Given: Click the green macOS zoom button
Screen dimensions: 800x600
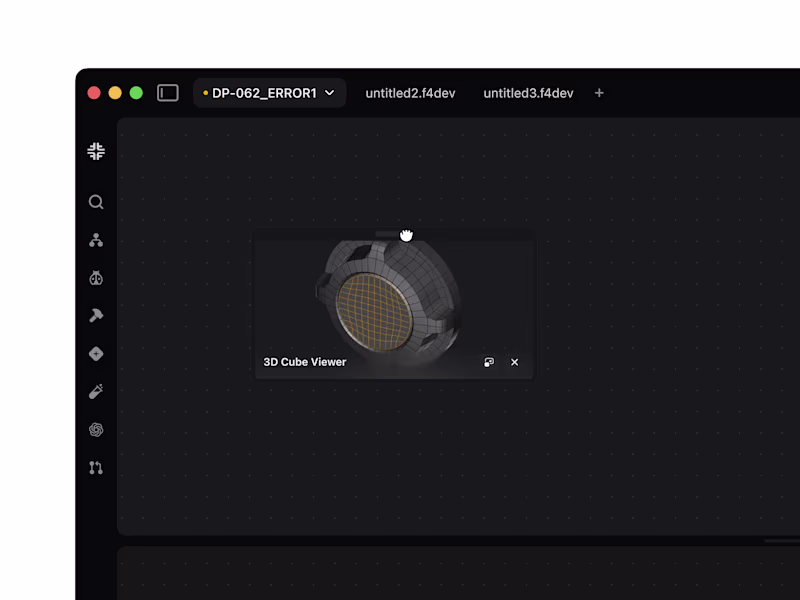Looking at the screenshot, I should coord(135,91).
